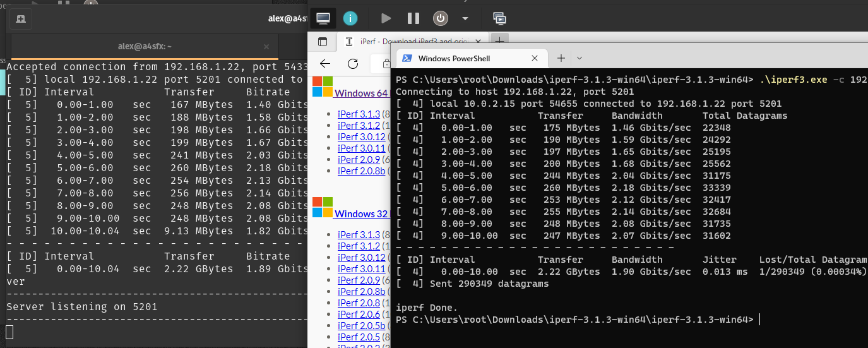Click the Windows logo beside Windows 32 bits
Image resolution: width=868 pixels, height=348 pixels.
(x=322, y=207)
